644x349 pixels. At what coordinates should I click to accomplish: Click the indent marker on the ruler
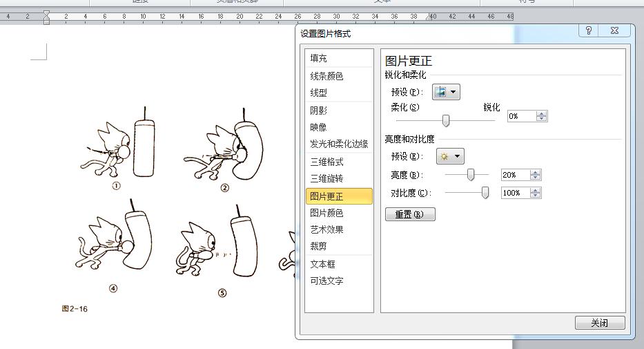click(x=46, y=17)
